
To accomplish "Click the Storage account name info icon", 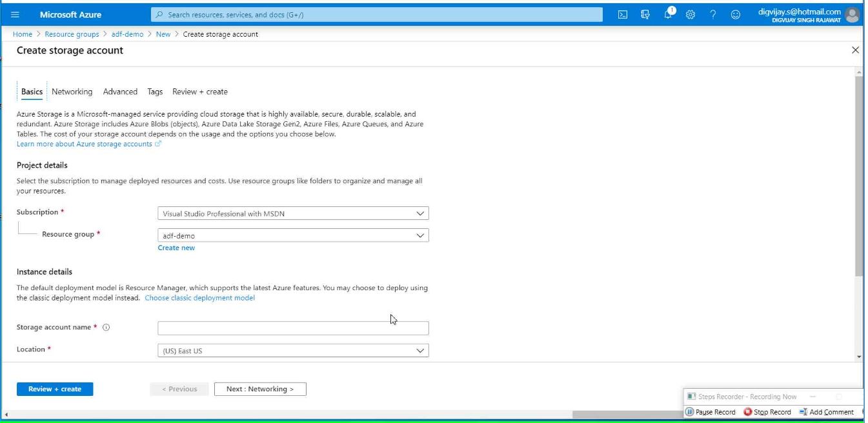I will coord(106,328).
